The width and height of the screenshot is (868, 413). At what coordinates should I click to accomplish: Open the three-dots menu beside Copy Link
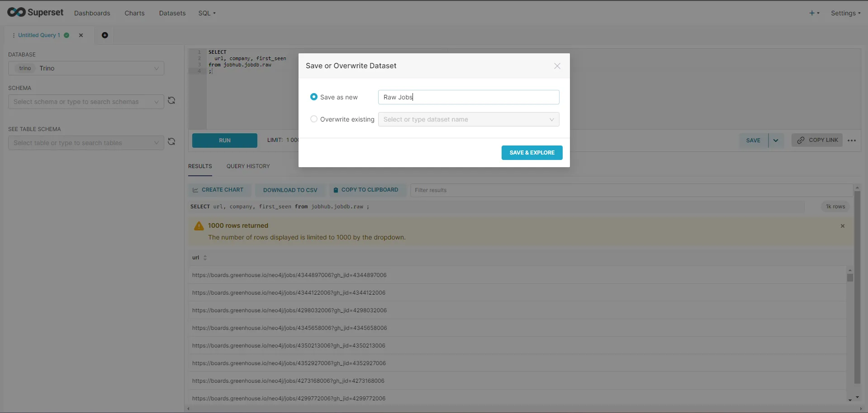(x=852, y=141)
